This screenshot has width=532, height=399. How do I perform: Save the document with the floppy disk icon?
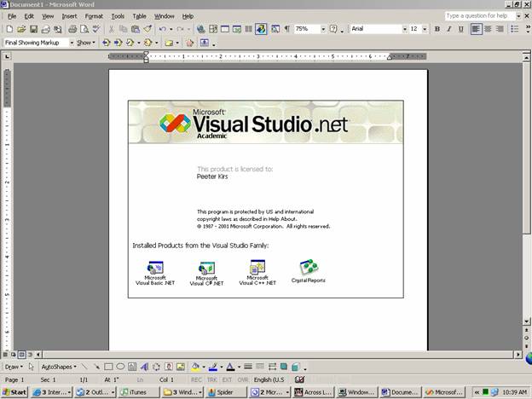(x=33, y=29)
